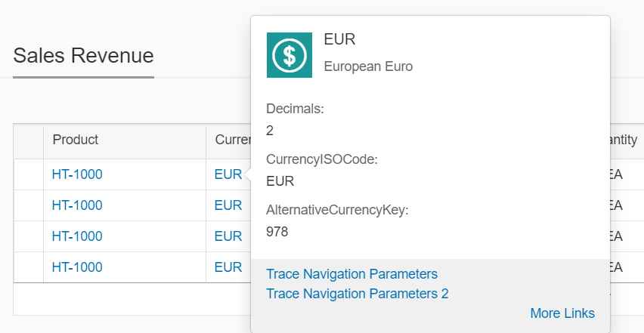Open Trace Navigation Parameters 2 link
644x333 pixels.
358,294
